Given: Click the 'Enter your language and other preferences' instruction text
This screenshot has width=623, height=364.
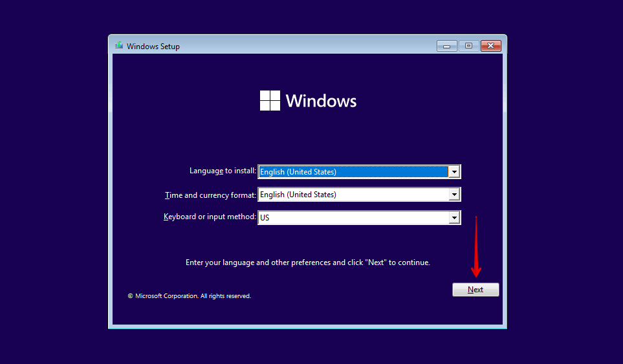Looking at the screenshot, I should coord(308,262).
